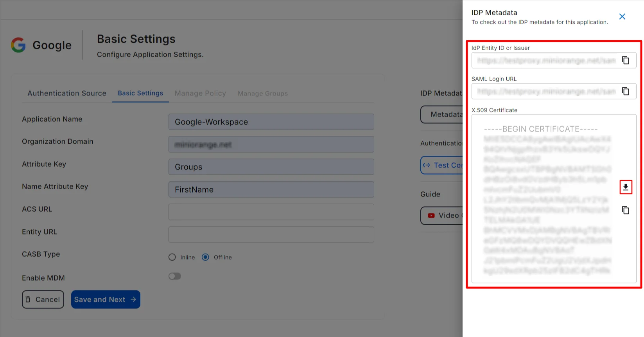Open the Authentication Source tab
Screen dimensions: 644x337
[67, 93]
